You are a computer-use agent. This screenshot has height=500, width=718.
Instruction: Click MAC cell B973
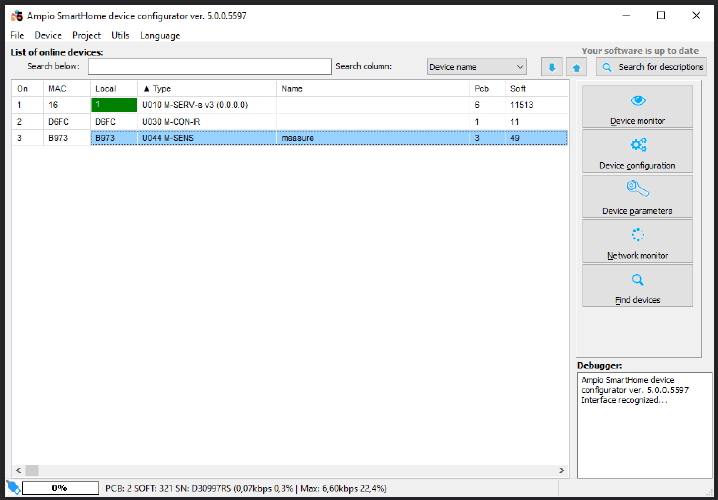coord(67,138)
